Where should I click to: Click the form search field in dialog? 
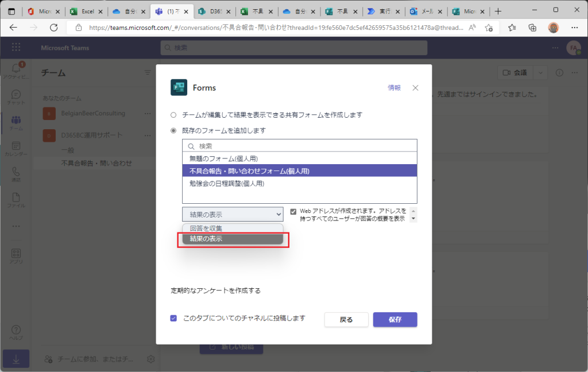(x=300, y=146)
